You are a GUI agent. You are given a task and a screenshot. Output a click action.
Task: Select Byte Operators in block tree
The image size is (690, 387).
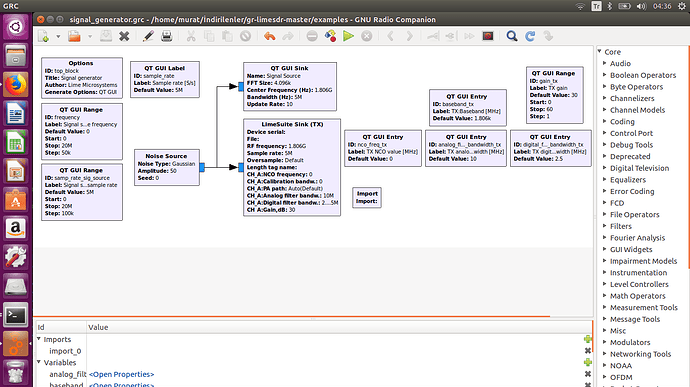tap(636, 87)
